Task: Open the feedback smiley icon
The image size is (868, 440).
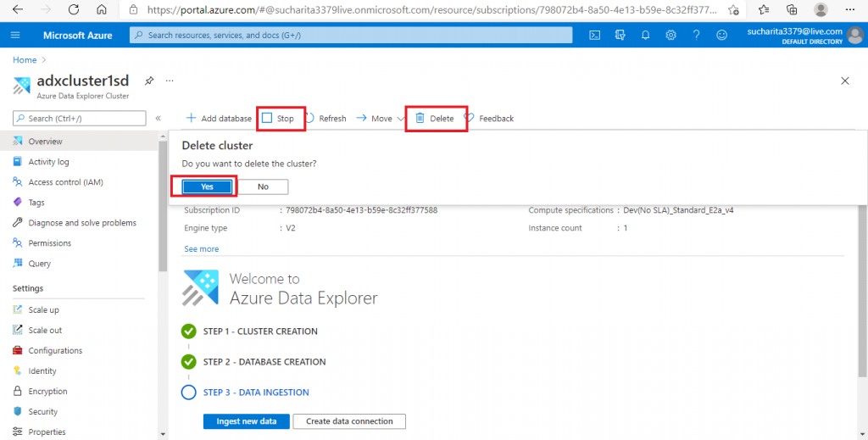Action: point(721,36)
